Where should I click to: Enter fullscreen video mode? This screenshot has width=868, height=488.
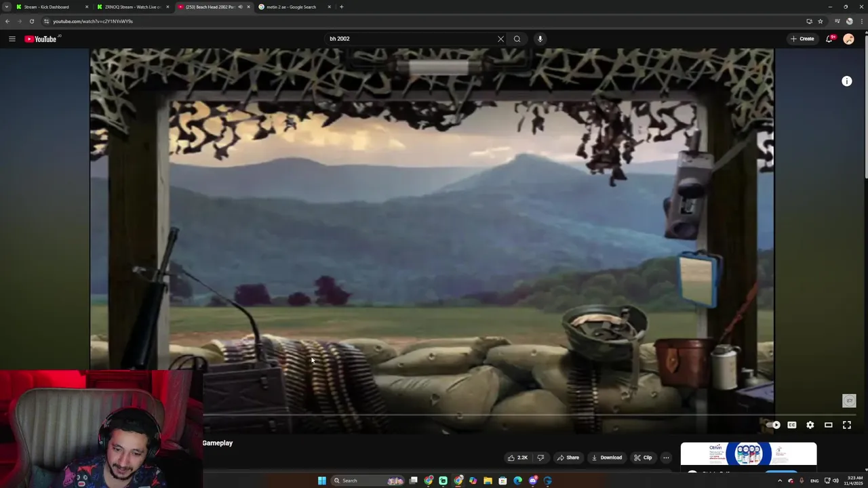click(x=846, y=425)
